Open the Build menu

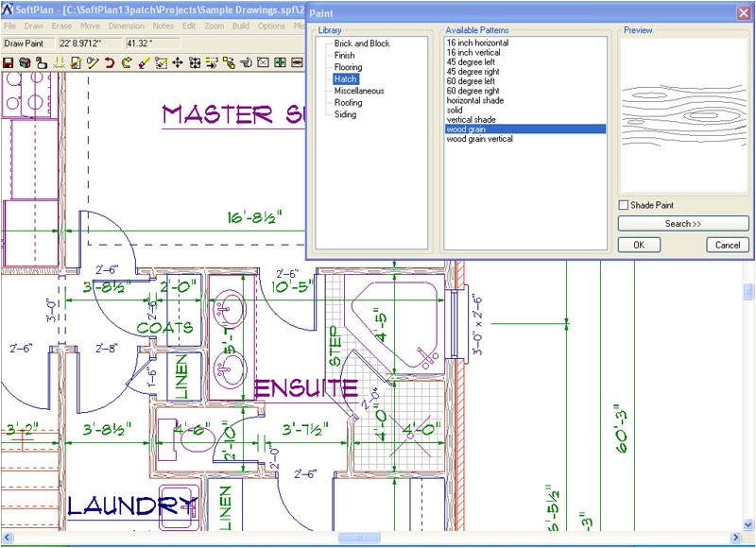241,26
